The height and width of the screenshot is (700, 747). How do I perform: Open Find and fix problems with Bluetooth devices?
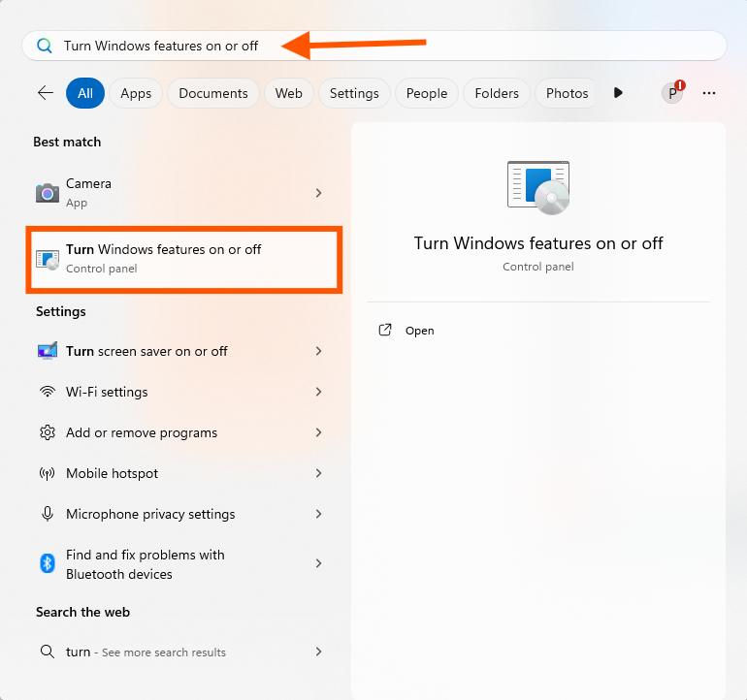click(x=180, y=564)
